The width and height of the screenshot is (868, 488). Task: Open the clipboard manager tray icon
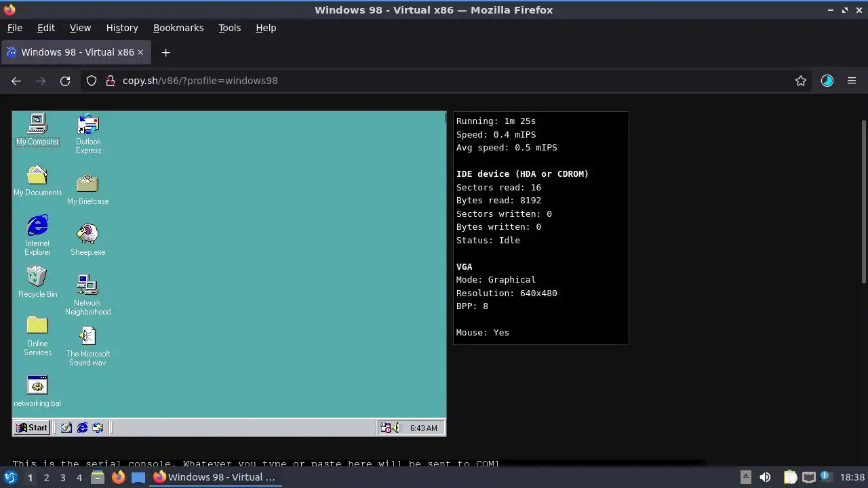(x=791, y=477)
